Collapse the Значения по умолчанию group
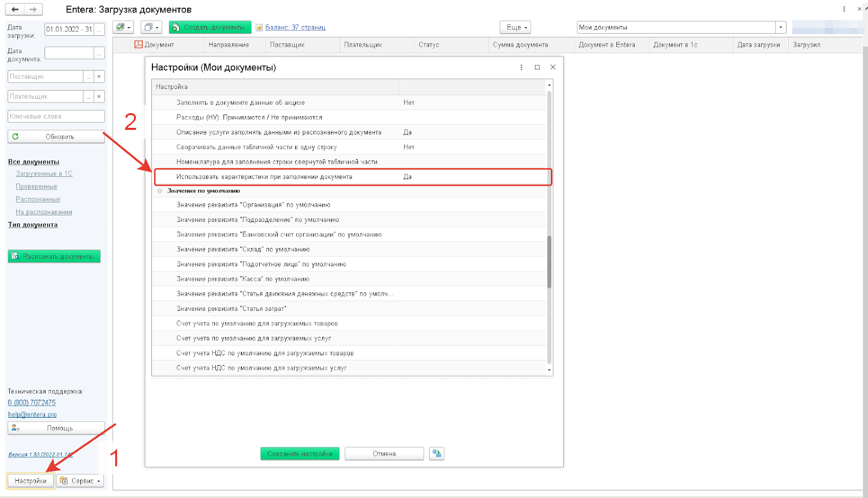Viewport: 868px width, 498px height. (x=160, y=191)
